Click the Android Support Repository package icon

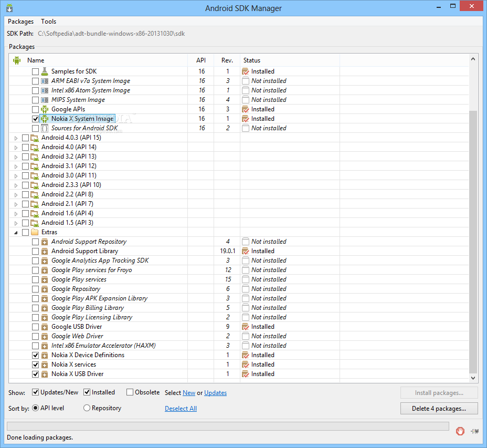click(45, 242)
